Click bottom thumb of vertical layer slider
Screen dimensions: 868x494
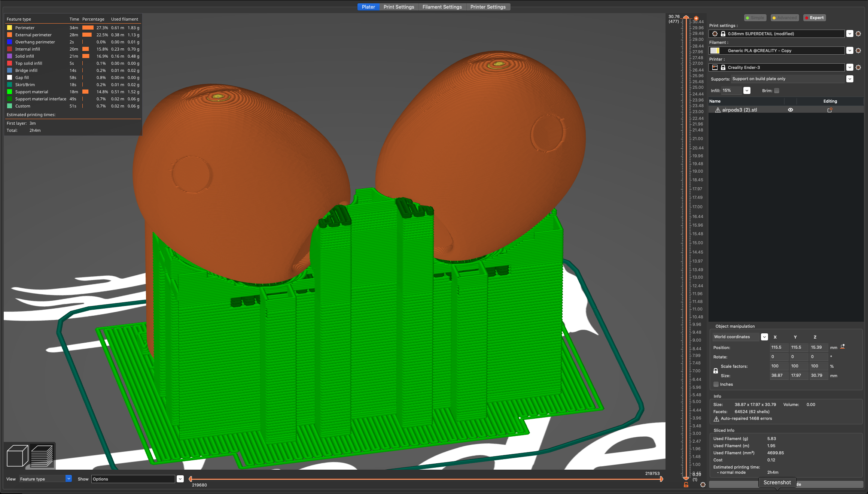pyautogui.click(x=686, y=478)
